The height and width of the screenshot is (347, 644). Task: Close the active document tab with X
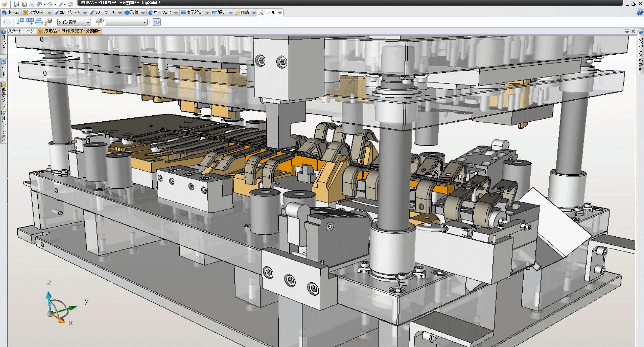[x=633, y=31]
